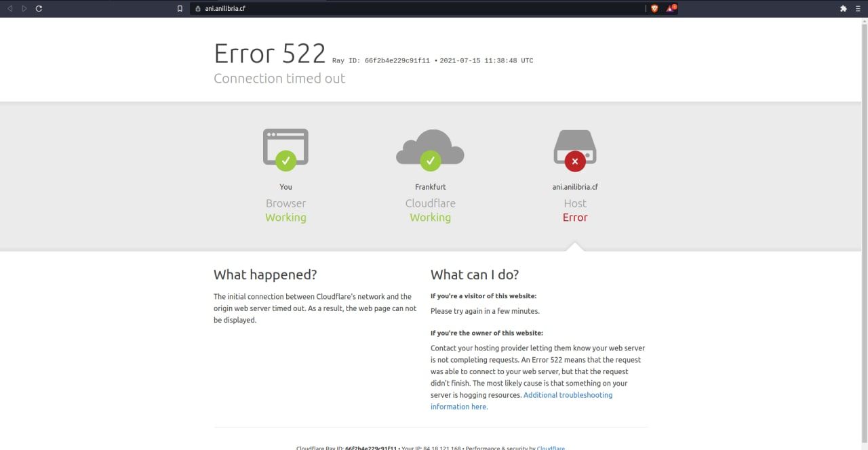Click the Working status under Browser
Image resolution: width=868 pixels, height=450 pixels.
pos(285,218)
